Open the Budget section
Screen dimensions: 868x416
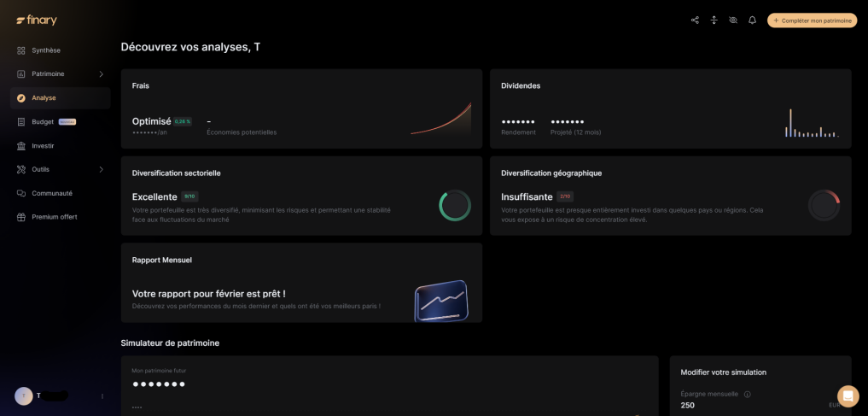point(43,122)
